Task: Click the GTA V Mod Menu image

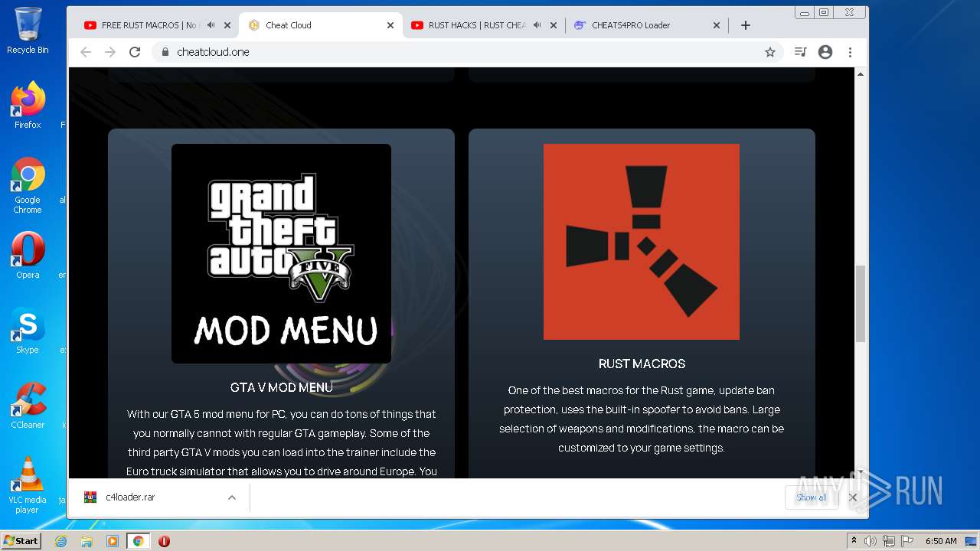Action: [x=281, y=253]
